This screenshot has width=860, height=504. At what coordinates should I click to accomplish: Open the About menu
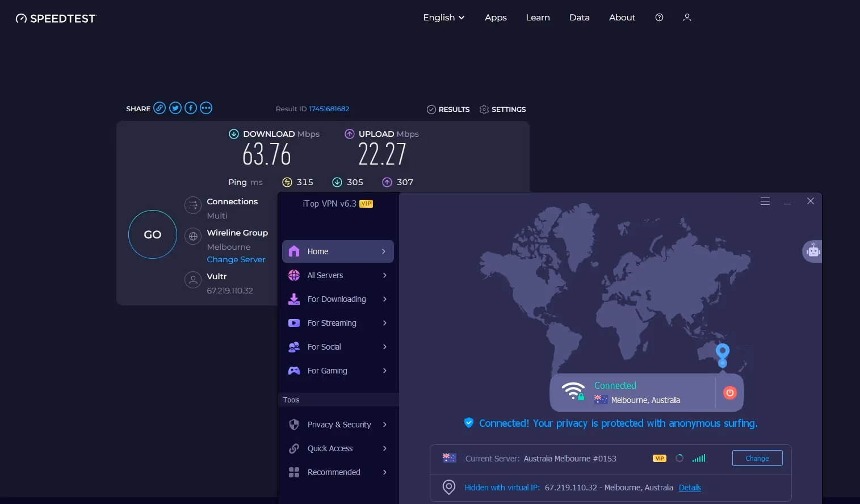(622, 18)
